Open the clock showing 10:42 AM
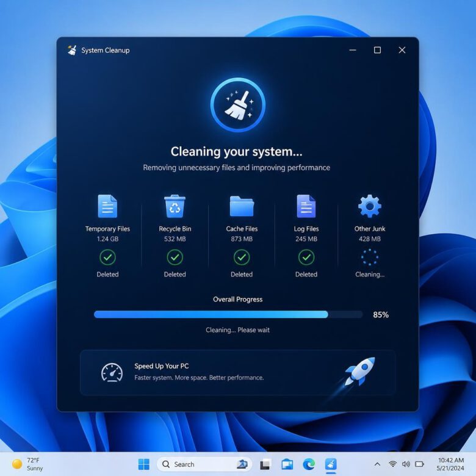This screenshot has width=476, height=476. tap(450, 464)
